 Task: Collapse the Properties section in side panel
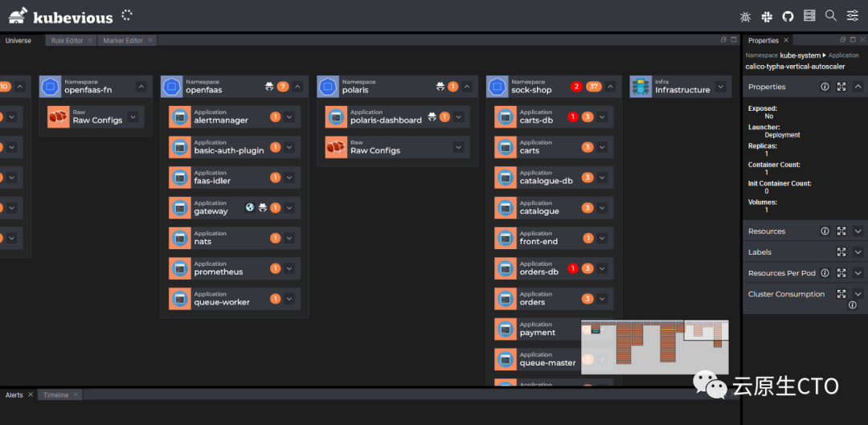pyautogui.click(x=858, y=87)
